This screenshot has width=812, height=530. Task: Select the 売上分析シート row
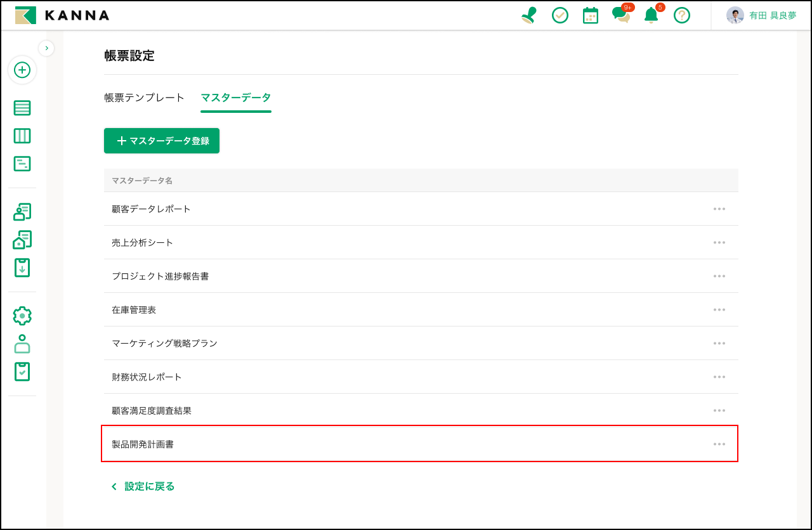coord(143,242)
